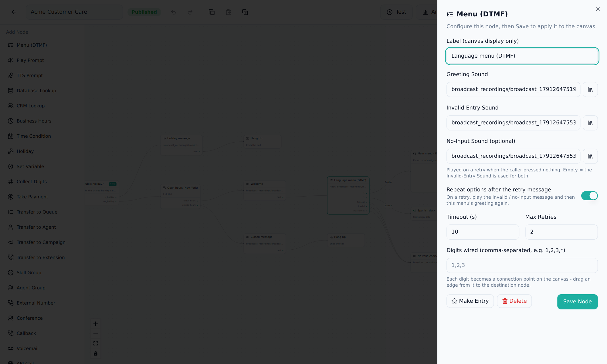Click the undo icon in the toolbar

[173, 12]
